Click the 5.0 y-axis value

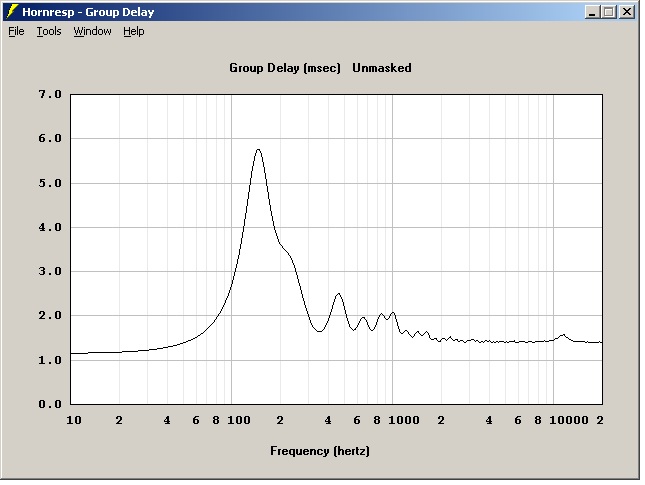50,183
